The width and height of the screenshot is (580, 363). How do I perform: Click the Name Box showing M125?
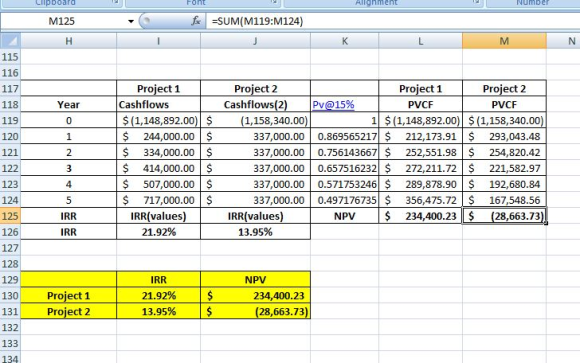click(63, 21)
